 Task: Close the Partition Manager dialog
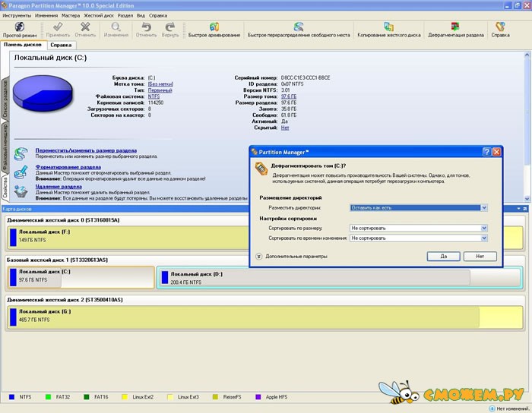pyautogui.click(x=496, y=152)
